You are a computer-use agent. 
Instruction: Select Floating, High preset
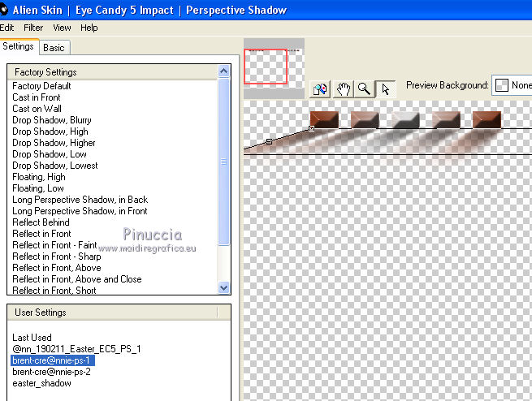pos(39,177)
